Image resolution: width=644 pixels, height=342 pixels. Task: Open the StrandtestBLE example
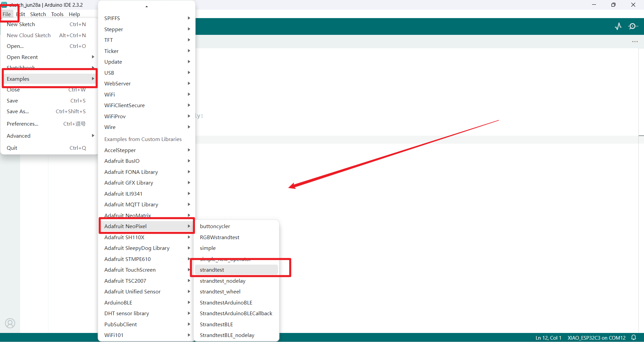pos(236,324)
